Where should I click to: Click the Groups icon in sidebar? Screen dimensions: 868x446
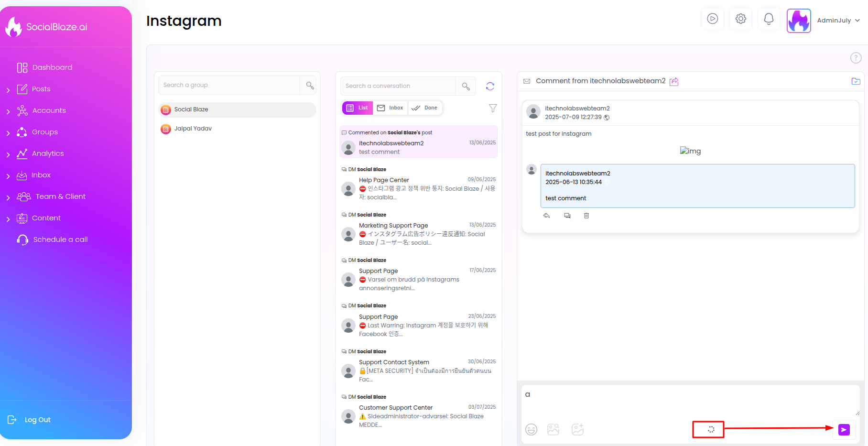(x=22, y=132)
